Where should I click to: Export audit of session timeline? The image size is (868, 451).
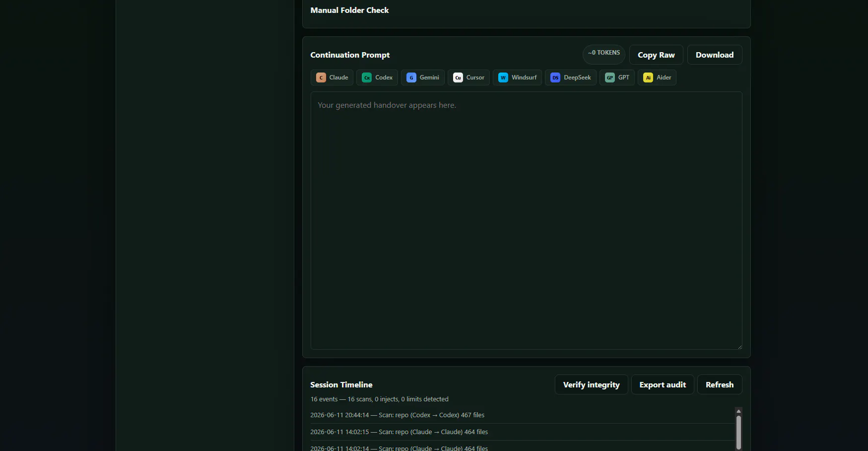(x=663, y=384)
